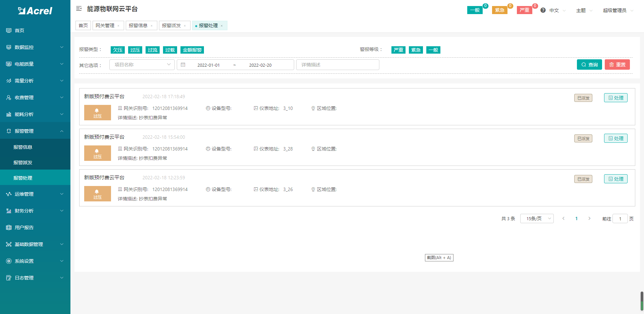Click the go-to page number input
The image size is (644, 314).
pyautogui.click(x=620, y=219)
